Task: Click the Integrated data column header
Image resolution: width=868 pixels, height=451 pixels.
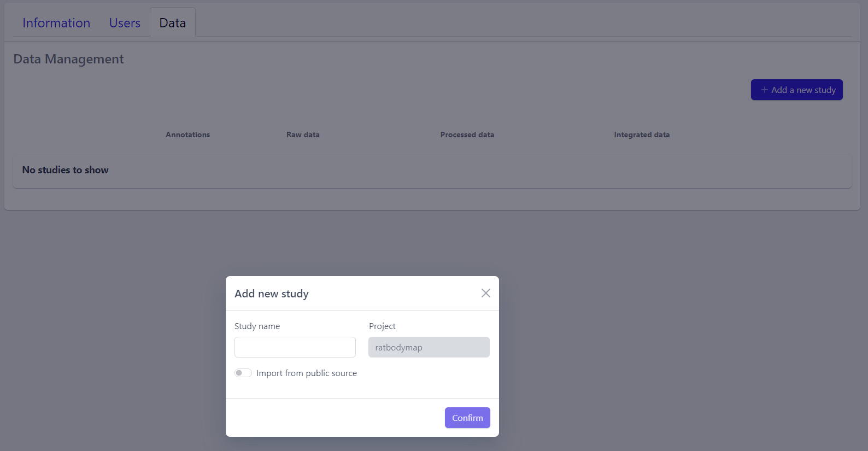Action: 641,134
